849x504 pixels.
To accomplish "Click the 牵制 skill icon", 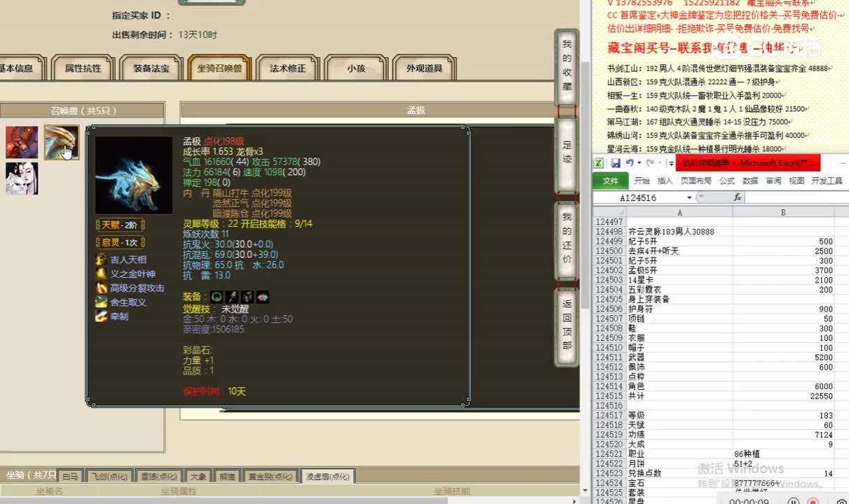I will click(102, 316).
